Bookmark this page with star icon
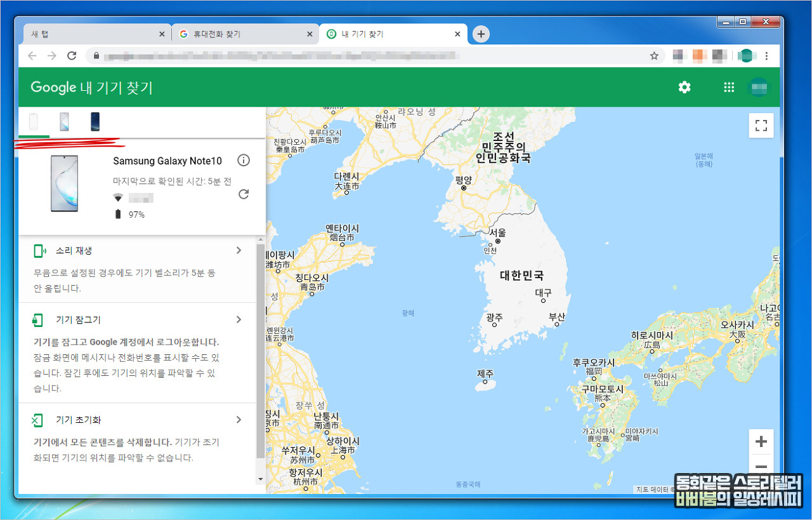The height and width of the screenshot is (520, 812). tap(654, 56)
